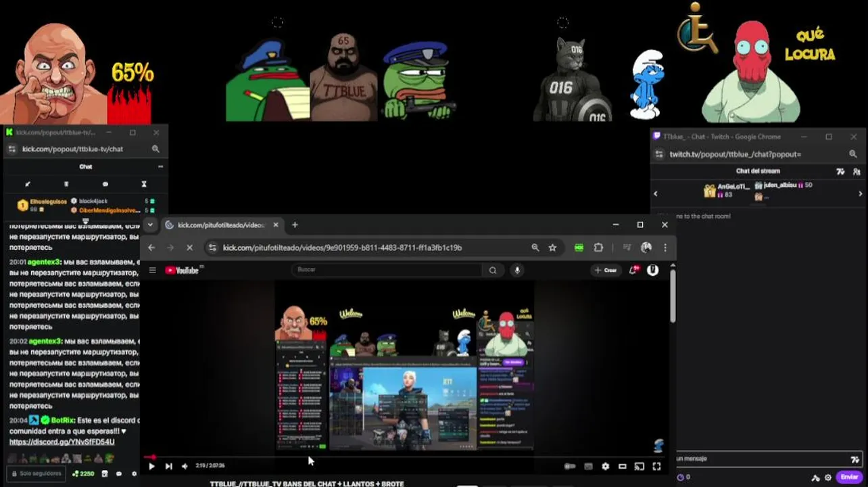The image size is (868, 487).
Task: Click the agentex3 username at 20:01
Action: [44, 262]
